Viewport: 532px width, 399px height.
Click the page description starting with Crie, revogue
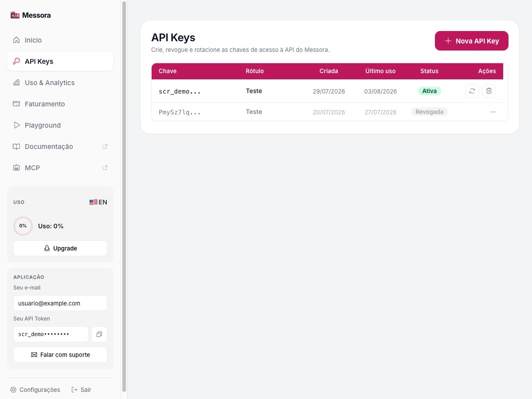point(240,50)
